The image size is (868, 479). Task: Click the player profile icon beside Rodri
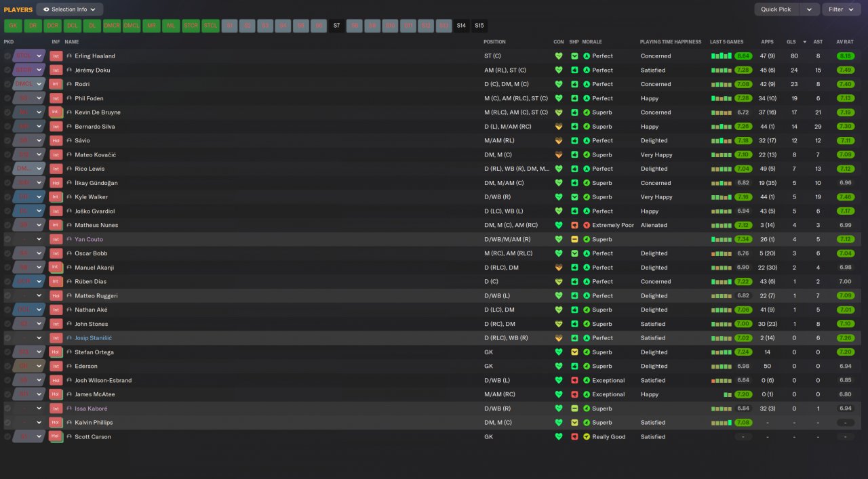(69, 85)
